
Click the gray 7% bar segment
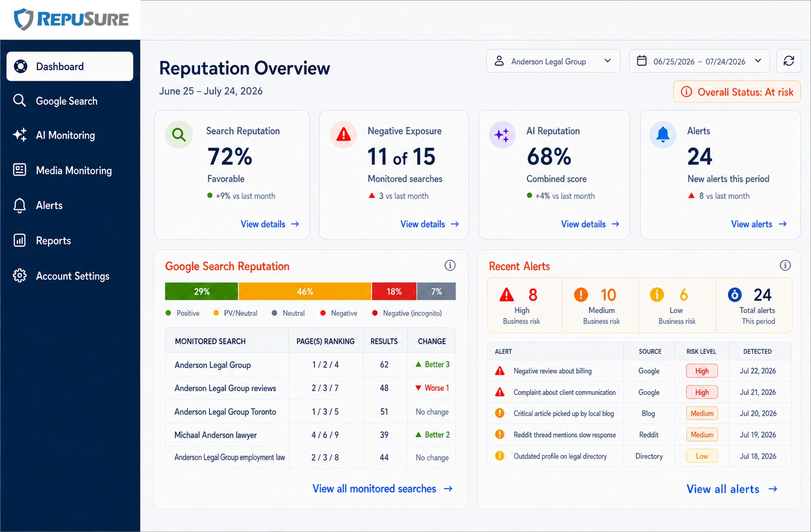tap(436, 292)
